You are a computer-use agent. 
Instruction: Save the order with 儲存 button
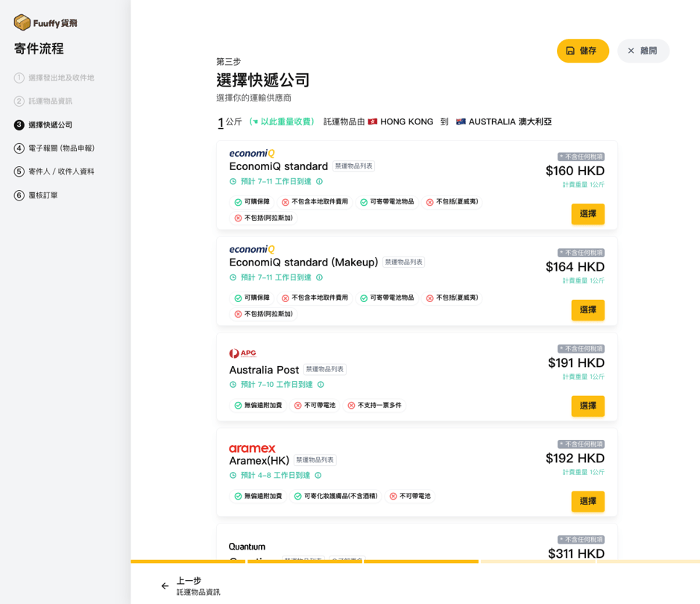(x=582, y=51)
